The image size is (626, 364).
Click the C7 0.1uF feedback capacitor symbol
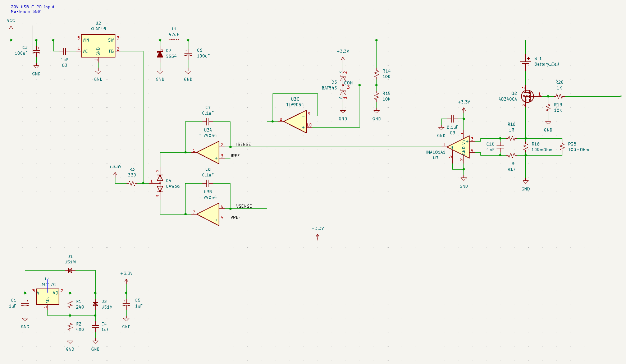208,121
